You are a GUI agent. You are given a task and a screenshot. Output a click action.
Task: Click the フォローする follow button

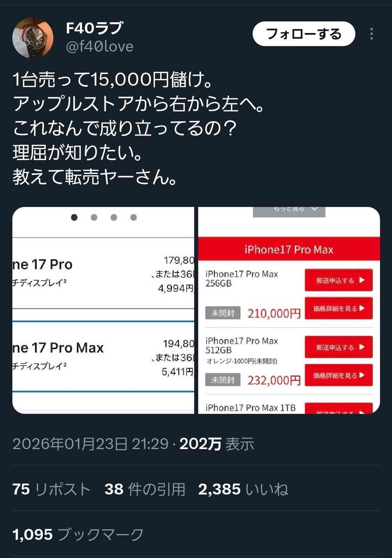304,34
